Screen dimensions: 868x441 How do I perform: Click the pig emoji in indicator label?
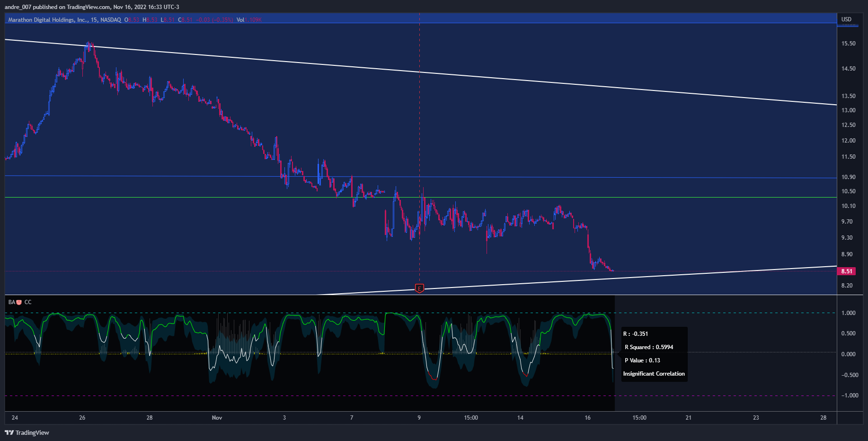[19, 302]
